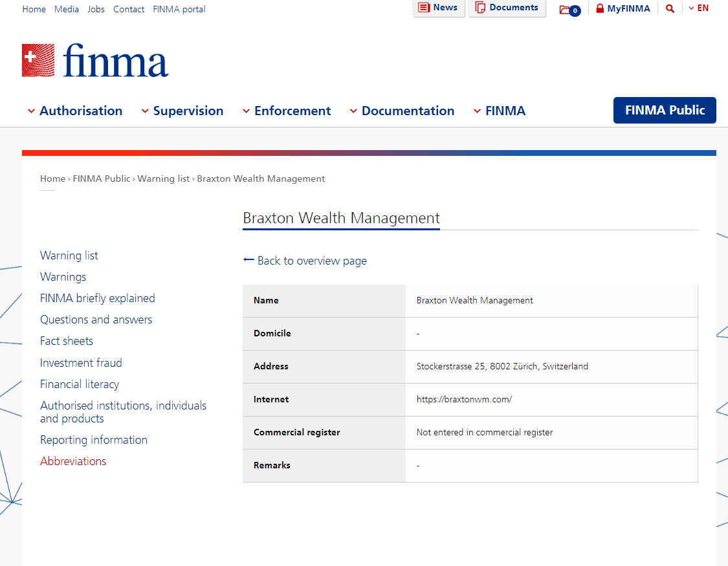Open the search magnifier icon

coord(670,9)
